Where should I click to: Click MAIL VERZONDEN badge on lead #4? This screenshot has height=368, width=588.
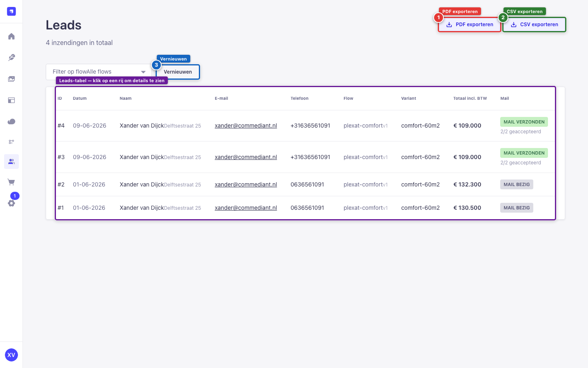coord(524,122)
